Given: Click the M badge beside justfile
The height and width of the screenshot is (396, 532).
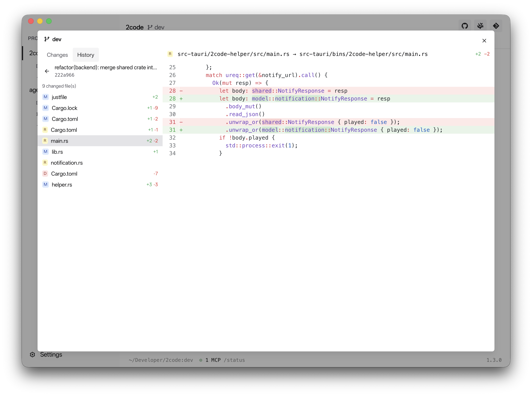Looking at the screenshot, I should 45,97.
